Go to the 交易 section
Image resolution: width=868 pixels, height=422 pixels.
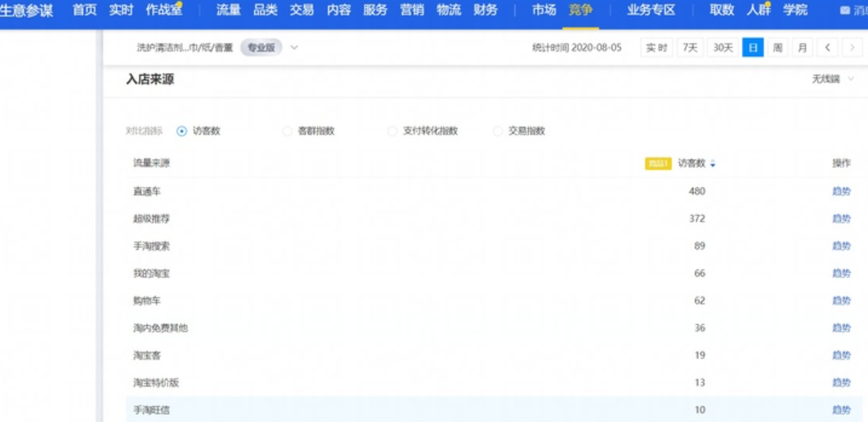tap(302, 10)
